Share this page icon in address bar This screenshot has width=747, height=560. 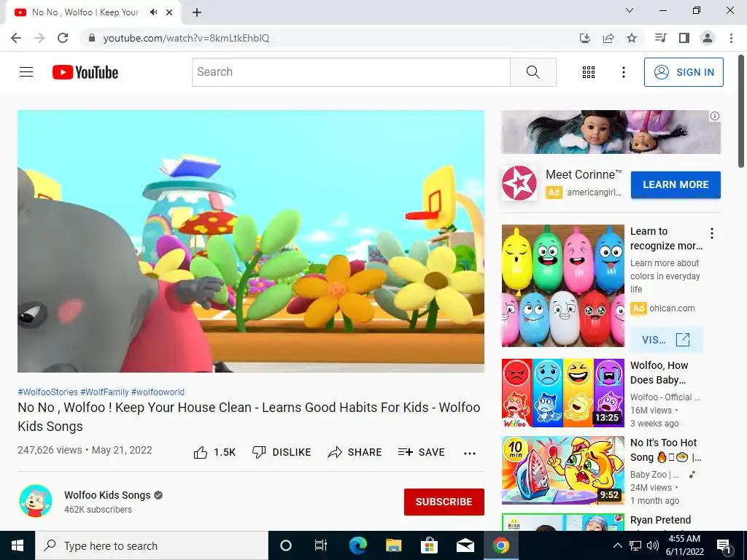tap(608, 38)
